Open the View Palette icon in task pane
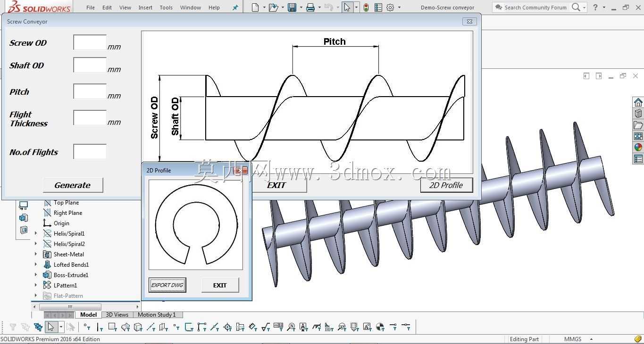Screen dimensions: 644x344 tap(638, 136)
